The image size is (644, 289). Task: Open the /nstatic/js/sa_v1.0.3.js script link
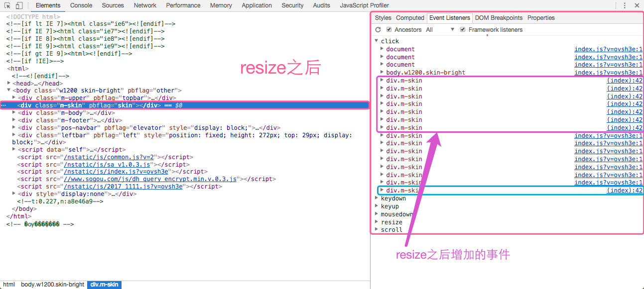107,164
